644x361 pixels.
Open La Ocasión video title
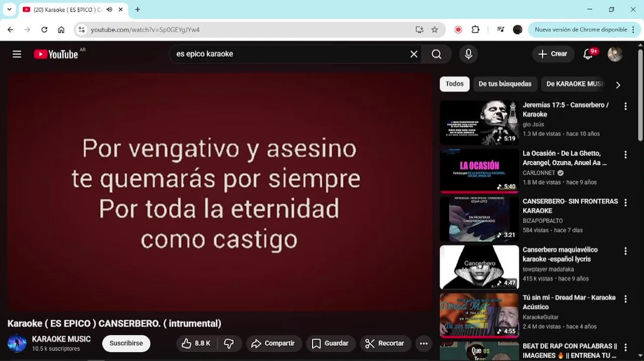point(565,158)
